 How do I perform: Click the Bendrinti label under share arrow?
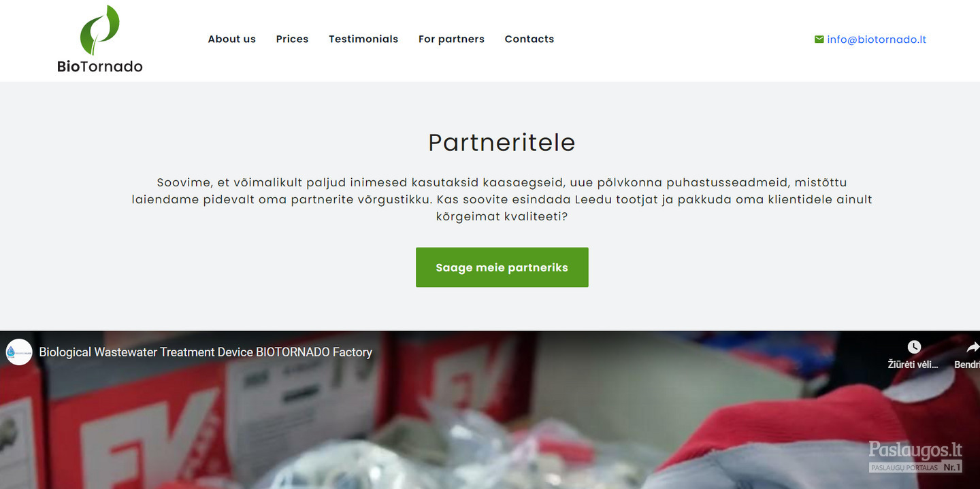(x=967, y=365)
